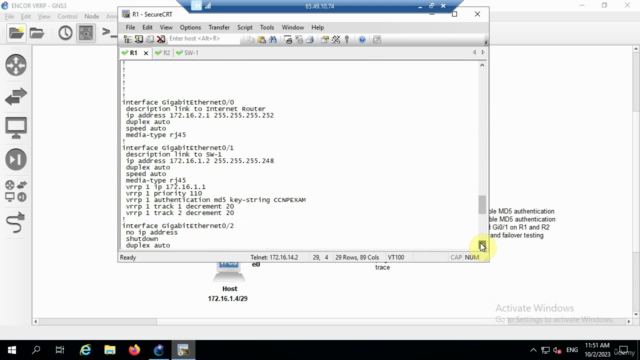
Task: Open GNS3 Control menu
Action: 67,16
